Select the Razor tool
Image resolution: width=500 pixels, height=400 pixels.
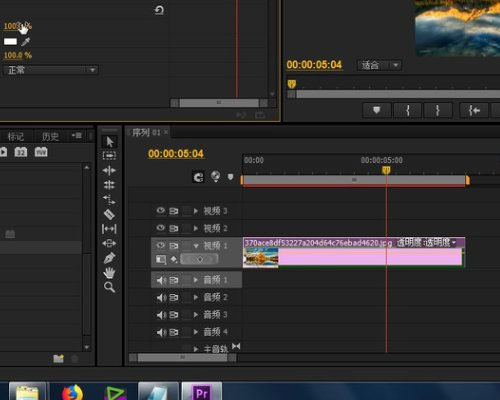[109, 214]
